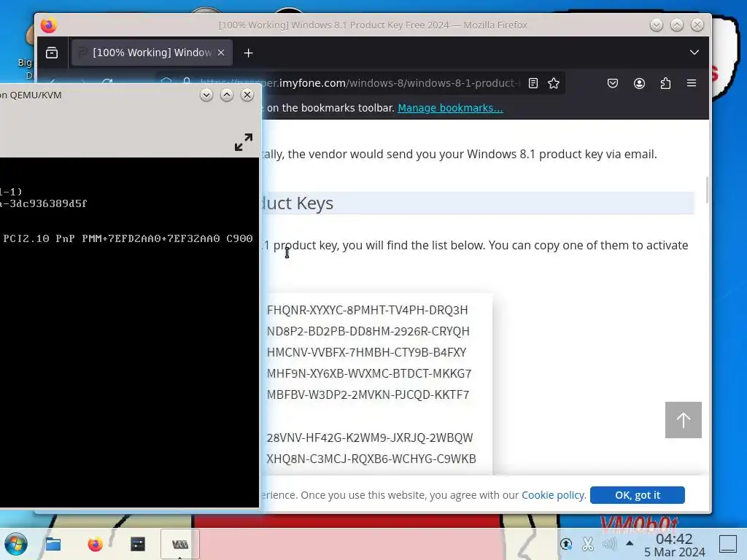The height and width of the screenshot is (560, 747).
Task: Open Firefox from the taskbar
Action: (x=96, y=544)
